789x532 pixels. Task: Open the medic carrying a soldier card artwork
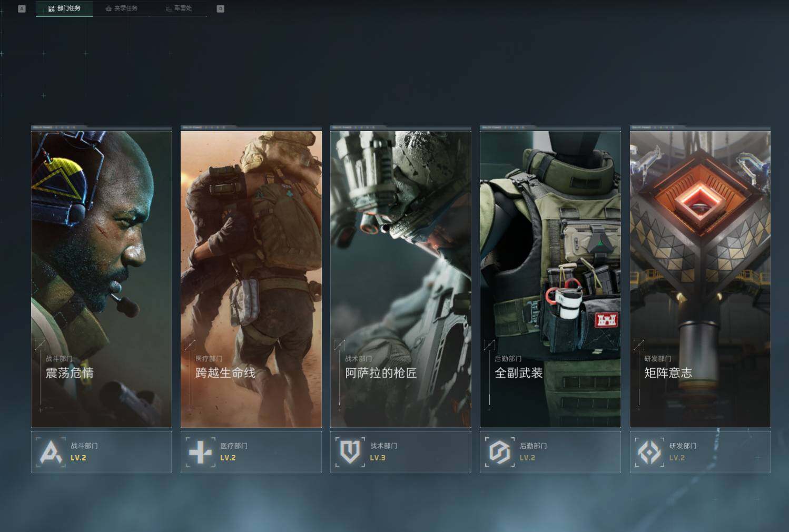point(251,279)
